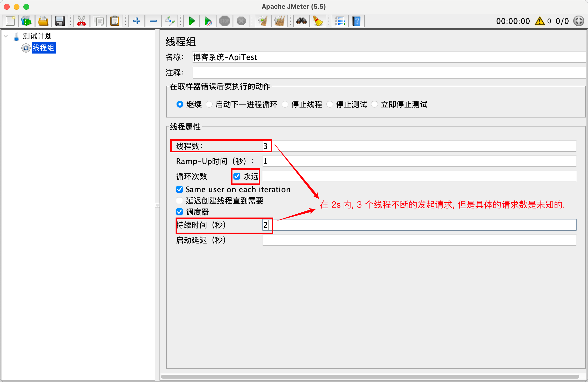Collapse the 测试计划 tree node
The width and height of the screenshot is (588, 382).
(6, 36)
